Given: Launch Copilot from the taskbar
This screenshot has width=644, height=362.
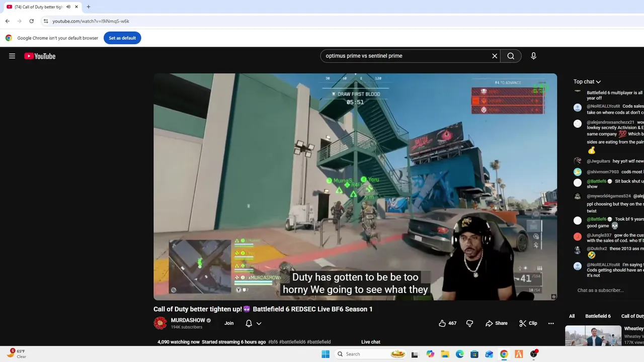Looking at the screenshot, I should pos(430,354).
